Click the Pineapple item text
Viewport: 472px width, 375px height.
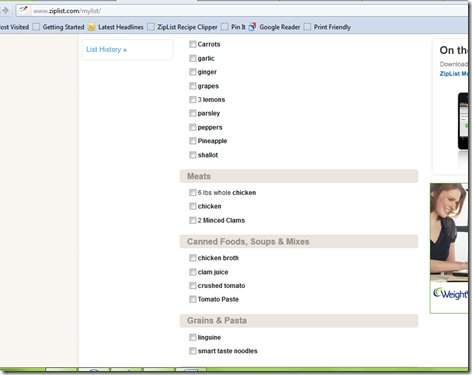click(x=212, y=141)
